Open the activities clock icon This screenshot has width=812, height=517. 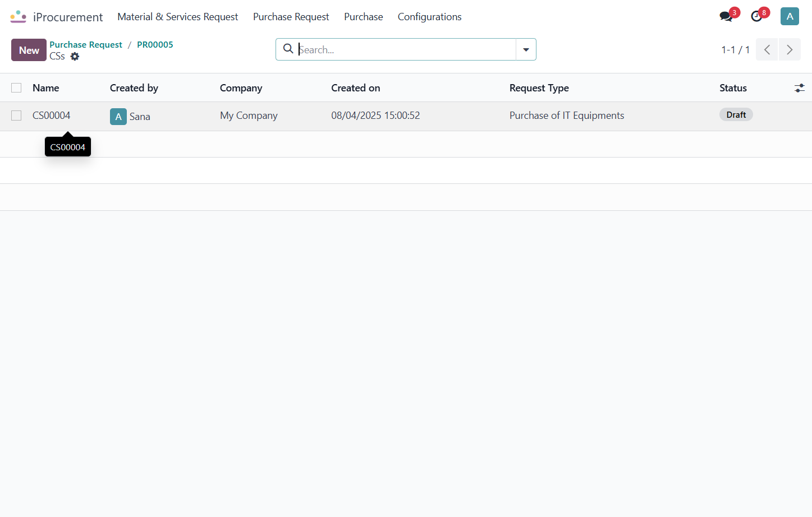[x=757, y=16]
